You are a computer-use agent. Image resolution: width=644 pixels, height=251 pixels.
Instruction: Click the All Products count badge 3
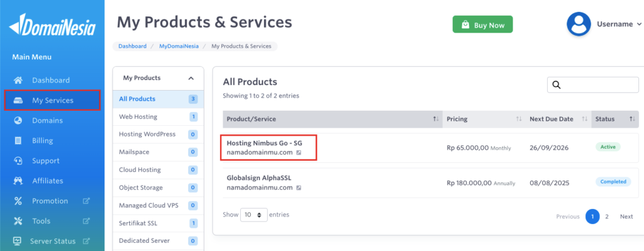(193, 99)
